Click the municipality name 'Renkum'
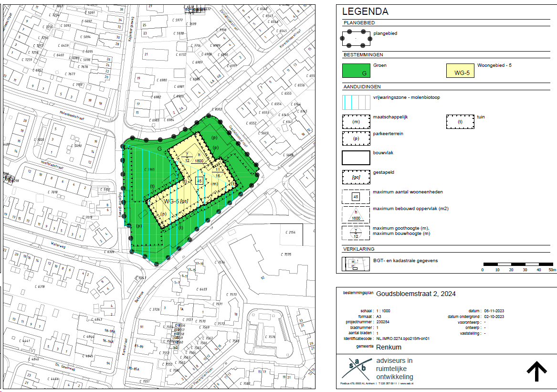Image resolution: width=557 pixels, height=392 pixels. pyautogui.click(x=389, y=347)
